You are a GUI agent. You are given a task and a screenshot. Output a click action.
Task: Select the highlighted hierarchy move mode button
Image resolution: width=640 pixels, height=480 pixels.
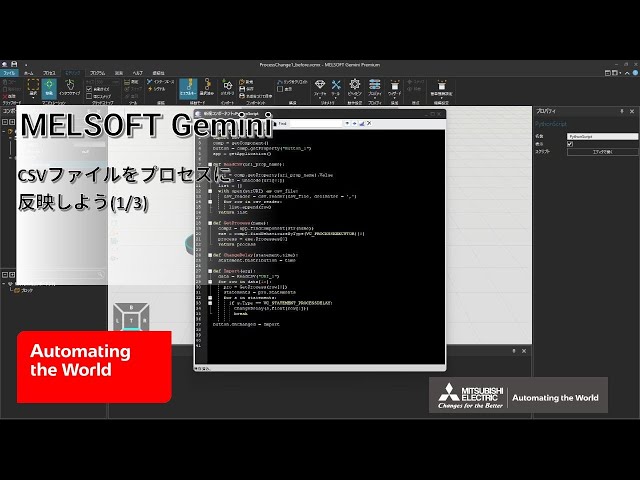point(188,88)
